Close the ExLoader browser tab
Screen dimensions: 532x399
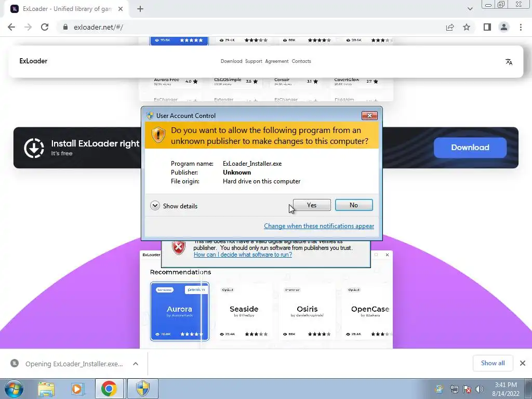click(121, 9)
